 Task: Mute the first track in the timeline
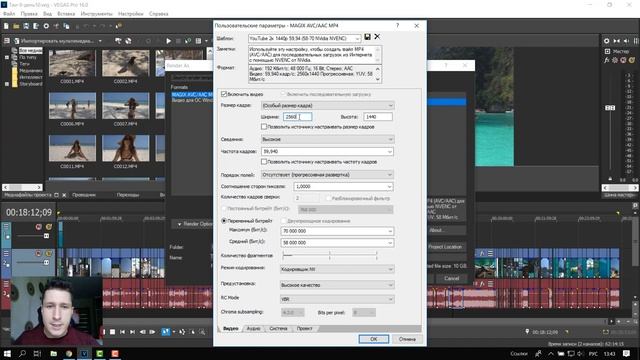click(38, 227)
